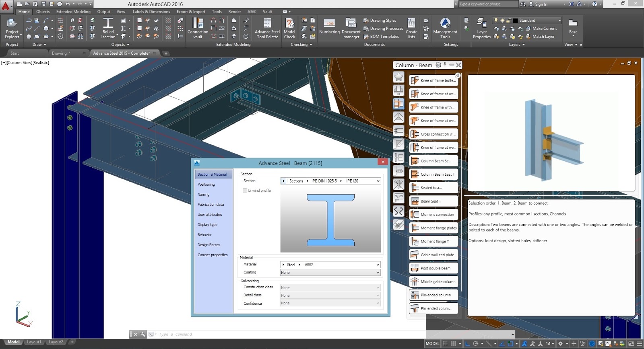The width and height of the screenshot is (644, 349).
Task: Expand the Checking panel
Action: click(301, 45)
